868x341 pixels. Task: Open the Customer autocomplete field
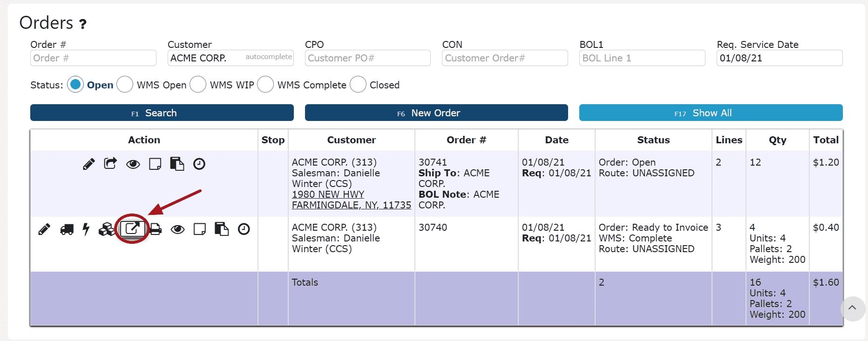coord(231,58)
